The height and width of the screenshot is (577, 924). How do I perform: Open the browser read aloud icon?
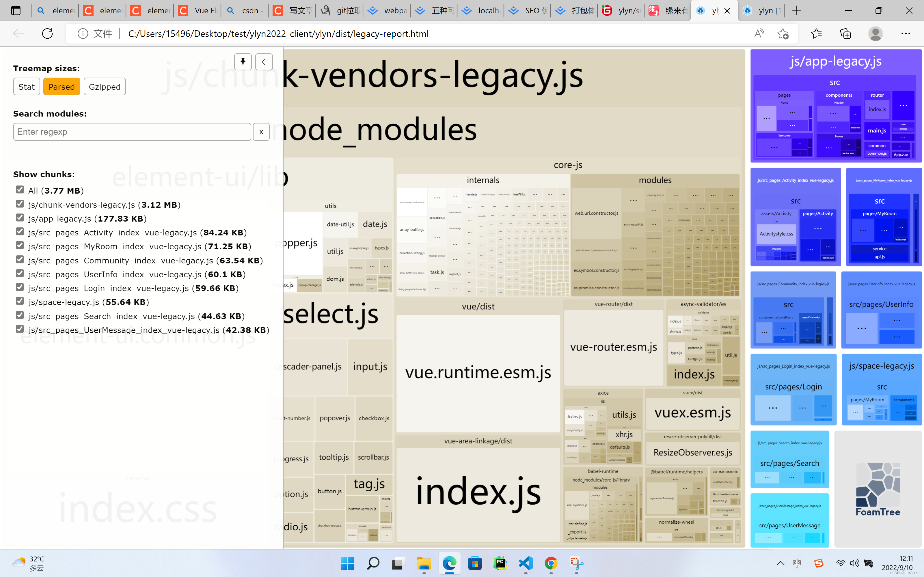759,33
